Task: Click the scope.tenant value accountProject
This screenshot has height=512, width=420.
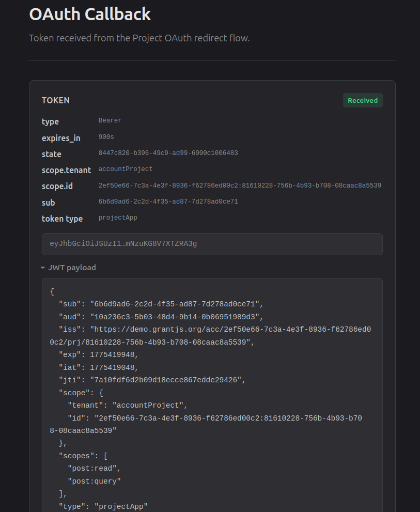Action: pos(126,169)
